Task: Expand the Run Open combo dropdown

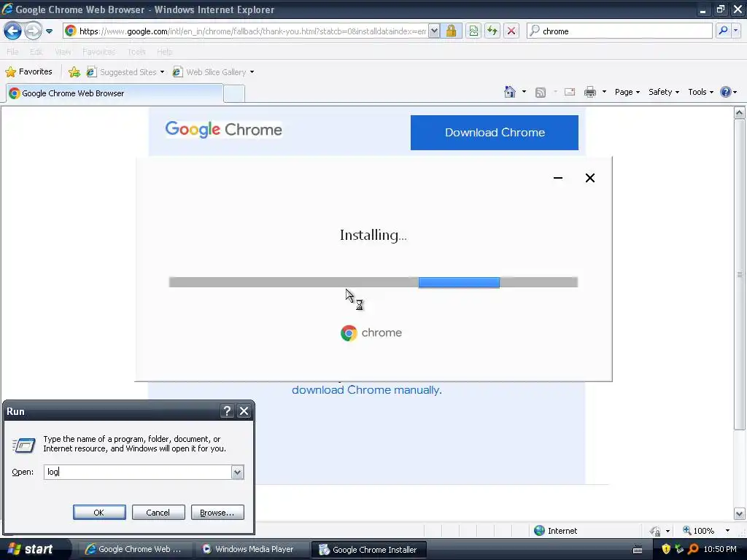Action: (237, 472)
